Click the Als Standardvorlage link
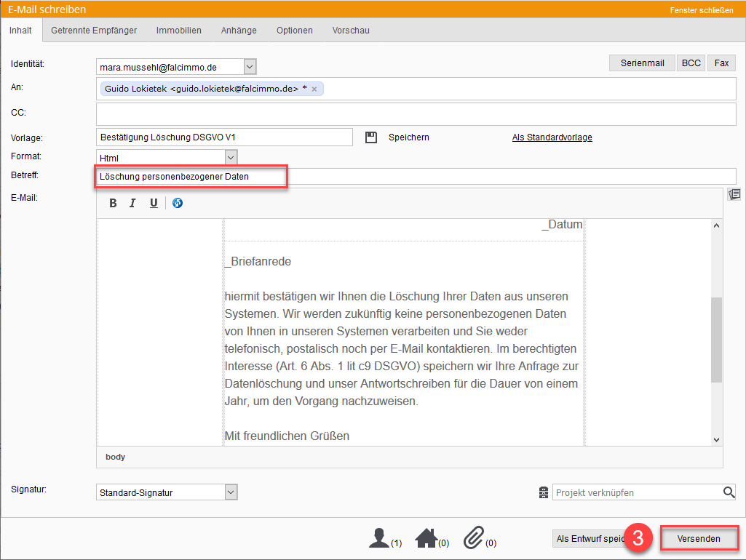Screen dimensions: 746x560 [552, 137]
